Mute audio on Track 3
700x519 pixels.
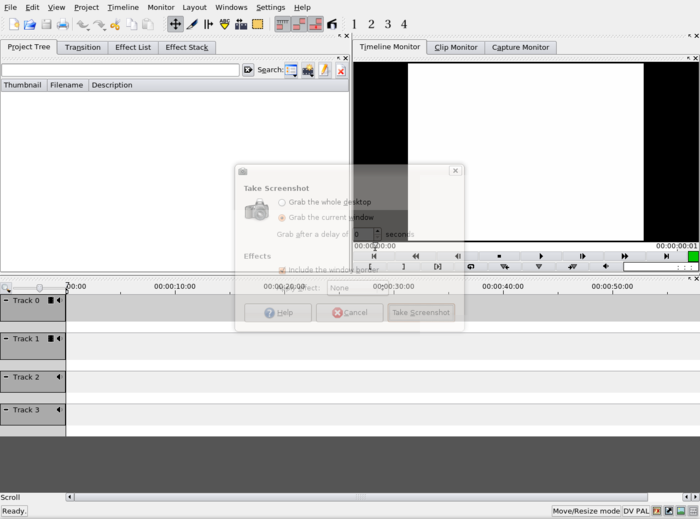(58, 410)
